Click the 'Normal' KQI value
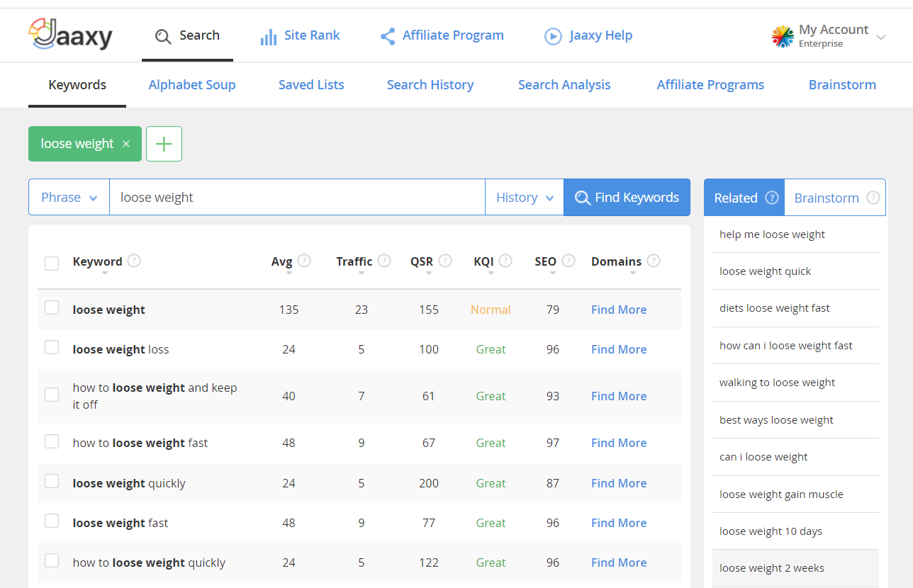The width and height of the screenshot is (913, 588). (x=491, y=310)
